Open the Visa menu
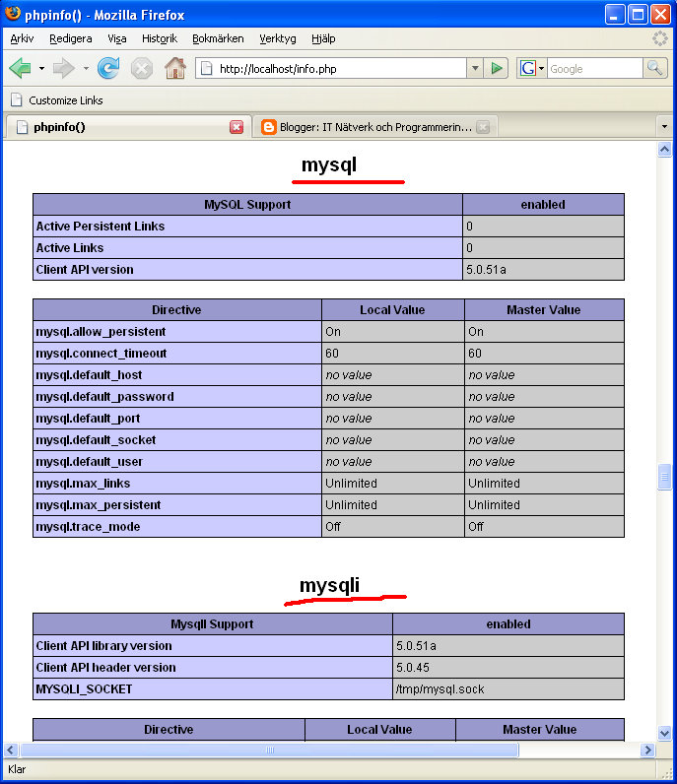The image size is (677, 784). pyautogui.click(x=116, y=38)
